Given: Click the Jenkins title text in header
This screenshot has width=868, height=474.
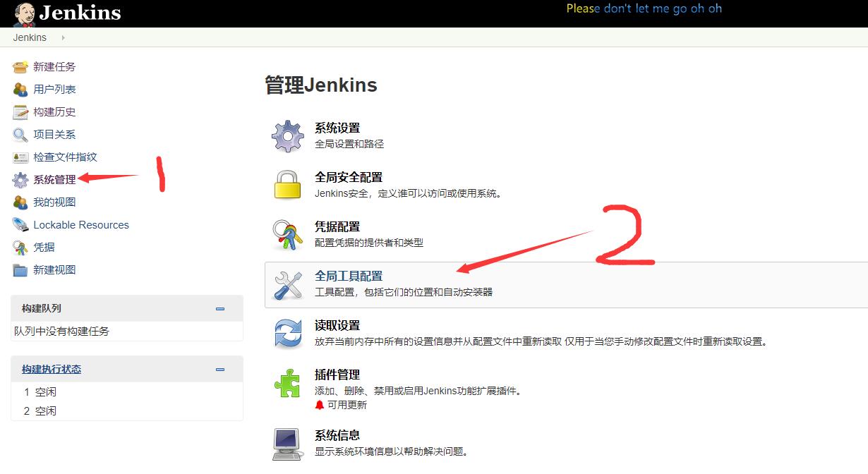Looking at the screenshot, I should coord(80,13).
